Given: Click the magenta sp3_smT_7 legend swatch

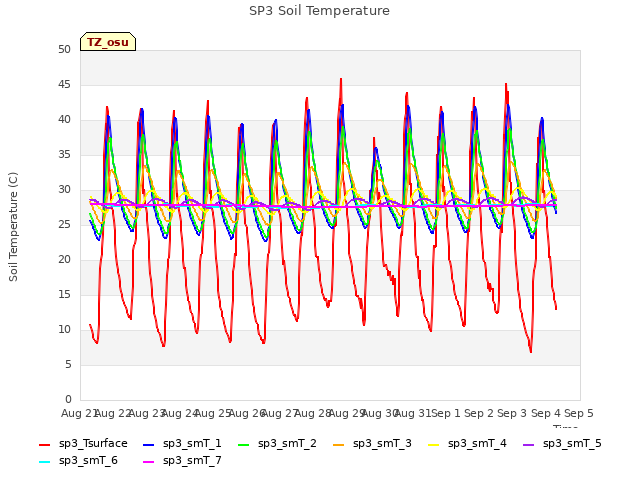Looking at the screenshot, I should [x=149, y=462].
